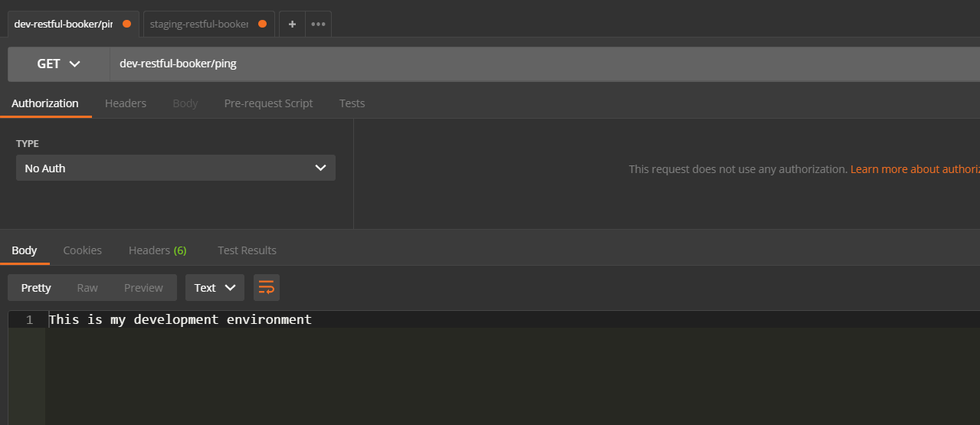
Task: Switch response view to Preview
Action: click(143, 288)
